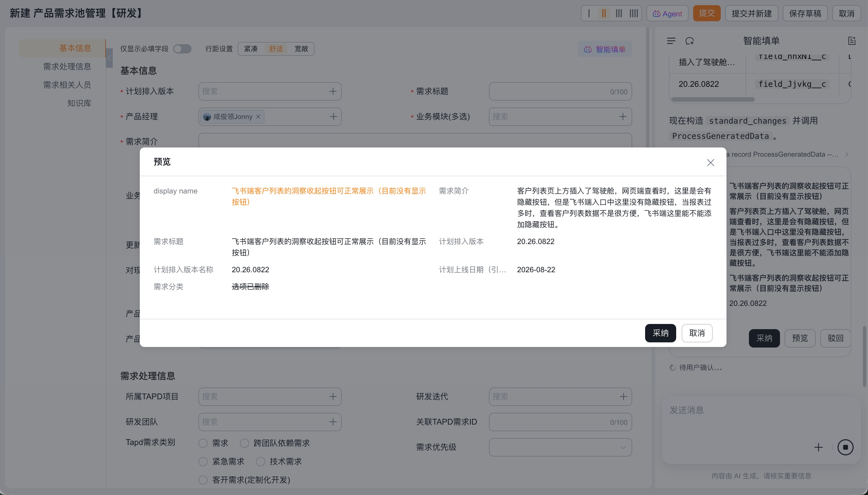868x495 pixels.
Task: Collapse the left sidebar handle
Action: point(109,58)
